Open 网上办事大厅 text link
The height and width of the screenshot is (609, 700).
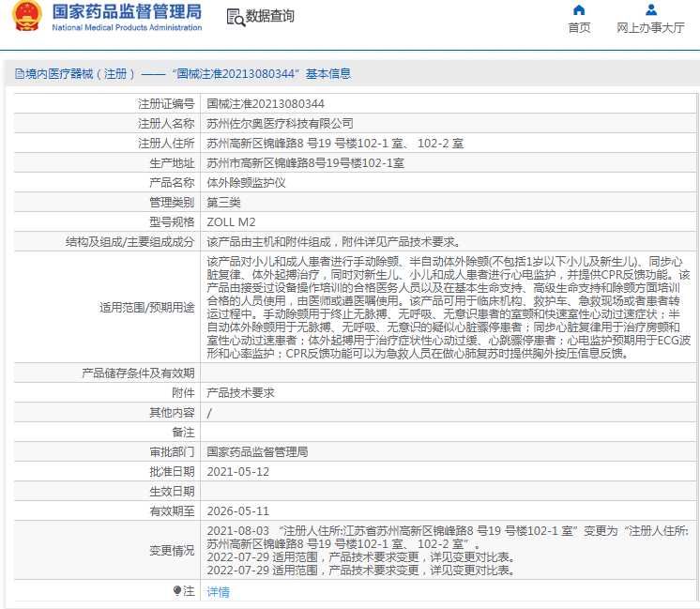tap(650, 28)
